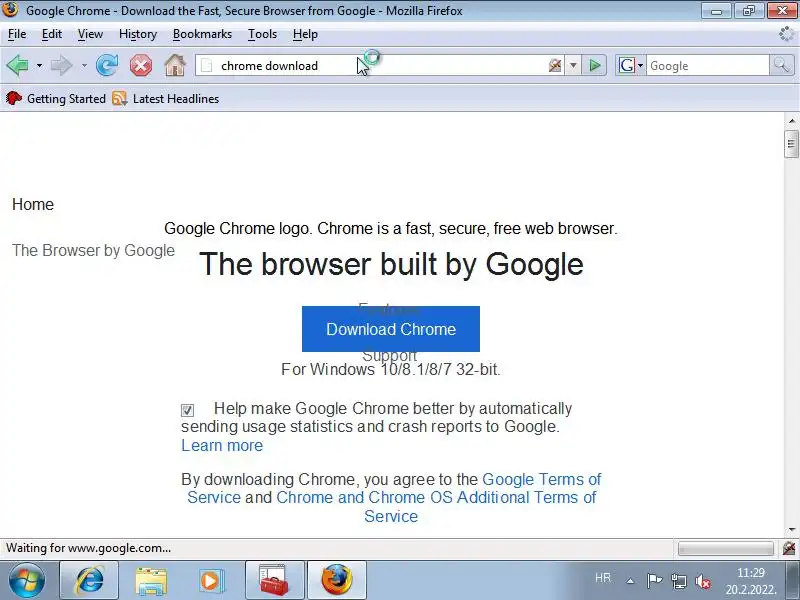Click the address bar showing chrome download
800x600 pixels.
point(380,65)
